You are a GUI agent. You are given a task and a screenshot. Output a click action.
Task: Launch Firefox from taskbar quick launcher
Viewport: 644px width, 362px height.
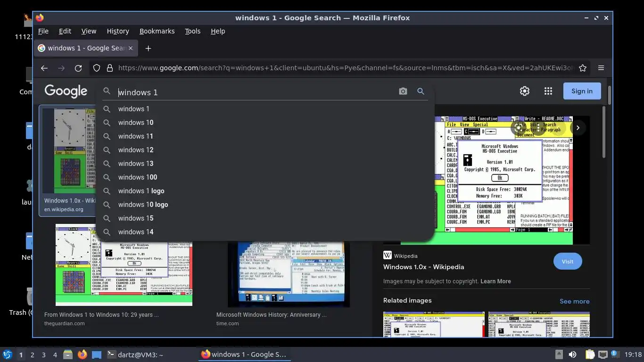coord(82,354)
